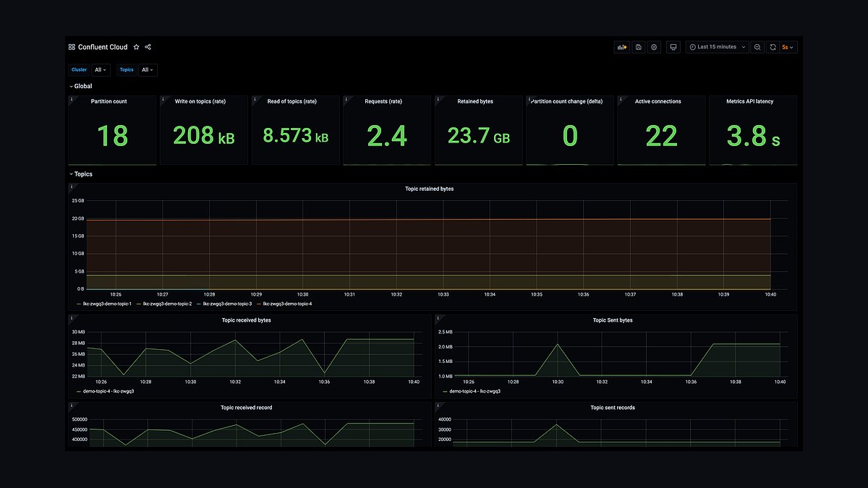Screen dimensions: 868x488
Task: Open the Active connections panel title menu
Action: 658,102
